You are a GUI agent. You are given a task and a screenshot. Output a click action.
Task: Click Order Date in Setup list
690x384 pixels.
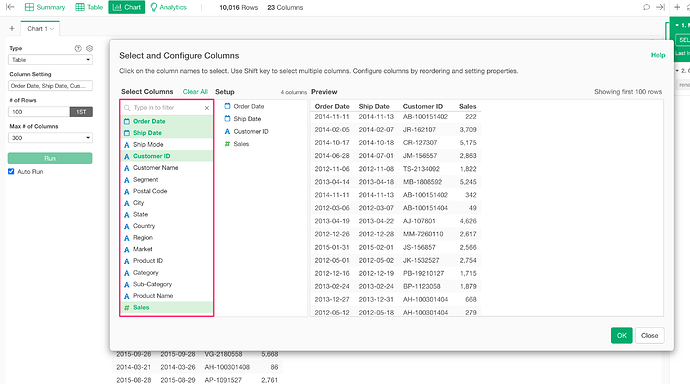click(249, 106)
